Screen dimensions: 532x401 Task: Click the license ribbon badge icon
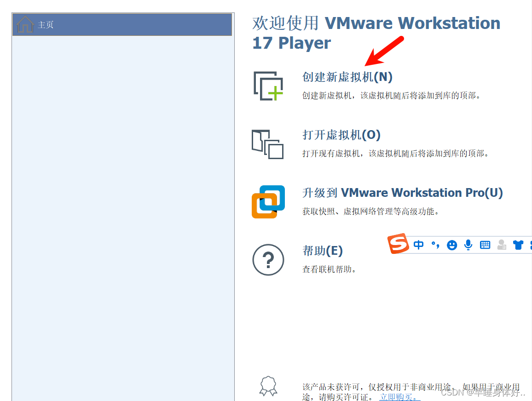coord(268,386)
